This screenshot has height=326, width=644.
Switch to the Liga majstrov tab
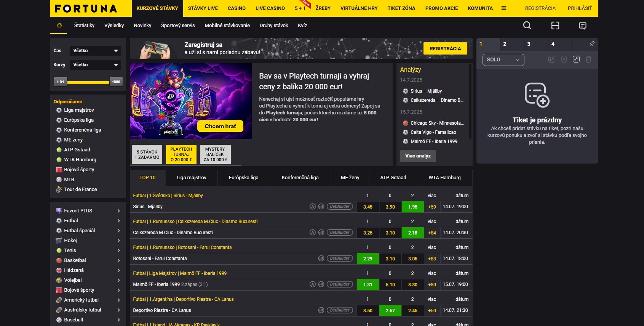click(x=192, y=178)
